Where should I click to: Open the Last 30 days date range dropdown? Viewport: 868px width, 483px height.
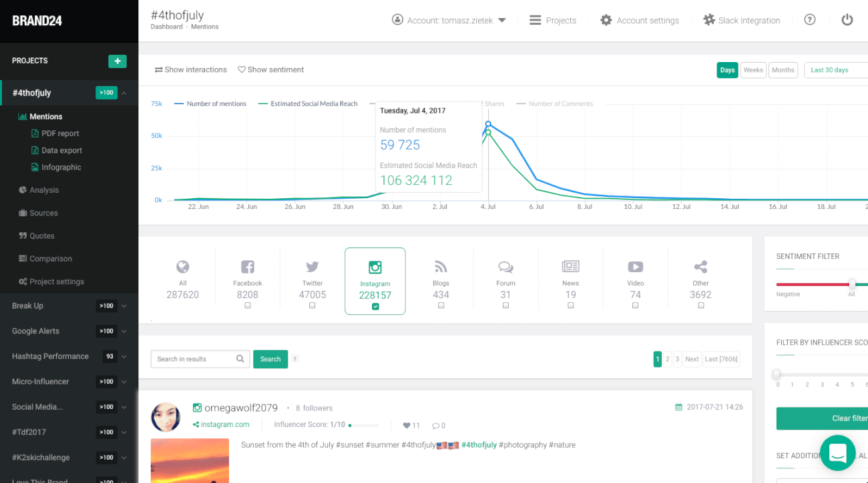tap(837, 70)
